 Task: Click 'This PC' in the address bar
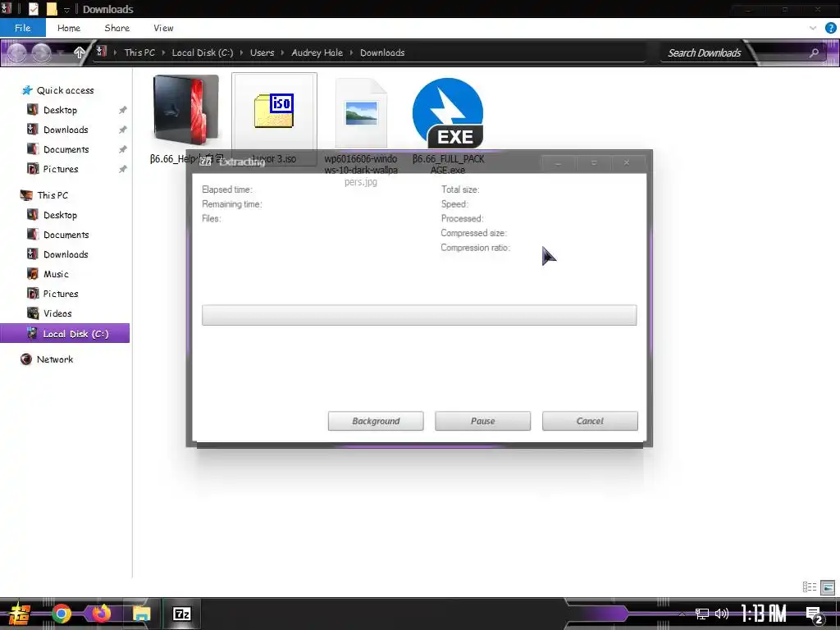[x=139, y=52]
